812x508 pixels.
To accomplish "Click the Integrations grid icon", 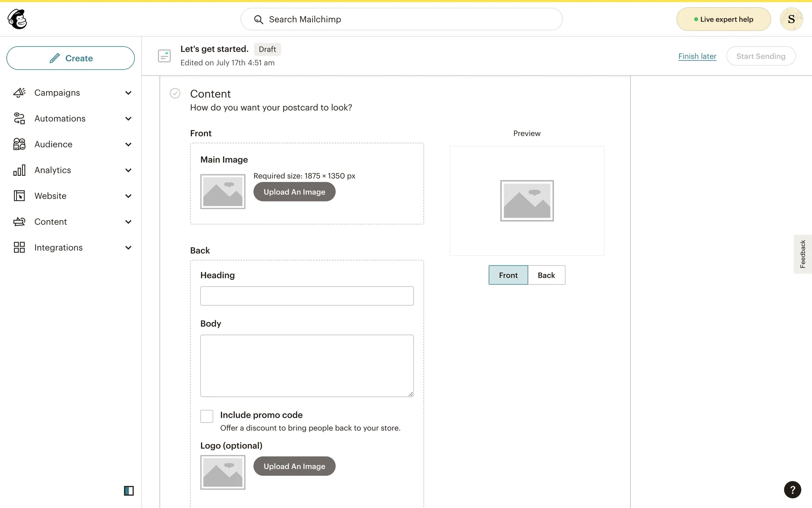I will tap(19, 248).
